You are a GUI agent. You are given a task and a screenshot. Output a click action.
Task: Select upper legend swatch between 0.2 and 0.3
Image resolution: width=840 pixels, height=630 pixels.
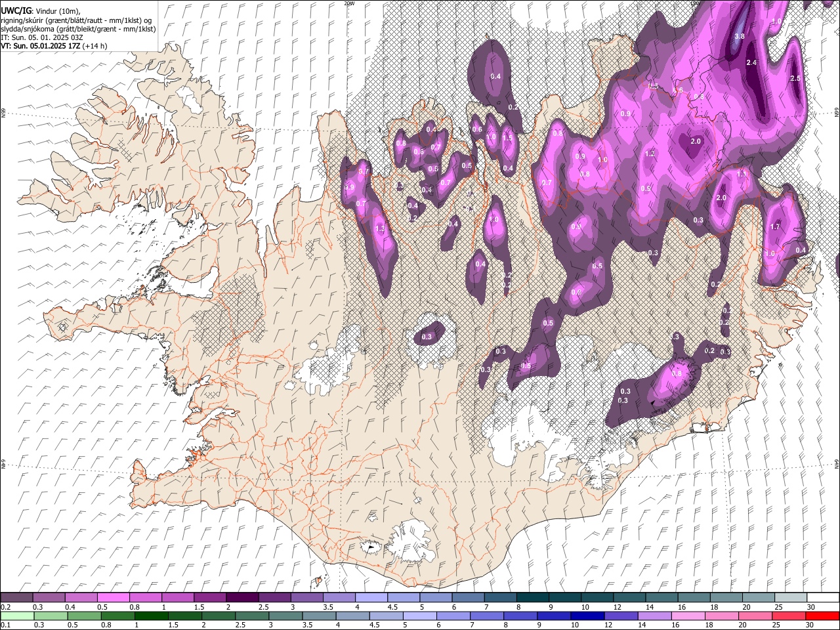point(16,597)
